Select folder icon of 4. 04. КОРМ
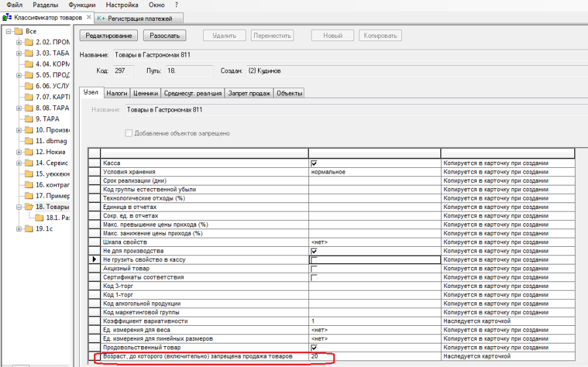 point(29,64)
